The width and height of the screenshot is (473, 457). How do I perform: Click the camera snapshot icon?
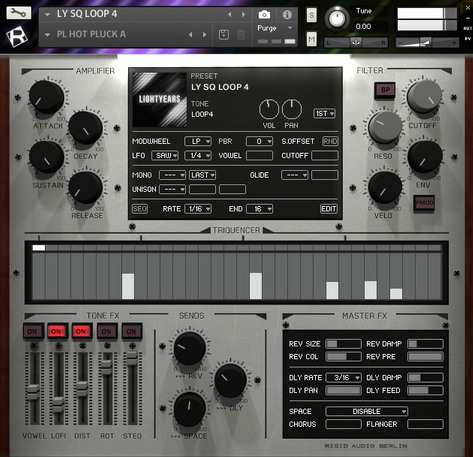click(x=264, y=15)
